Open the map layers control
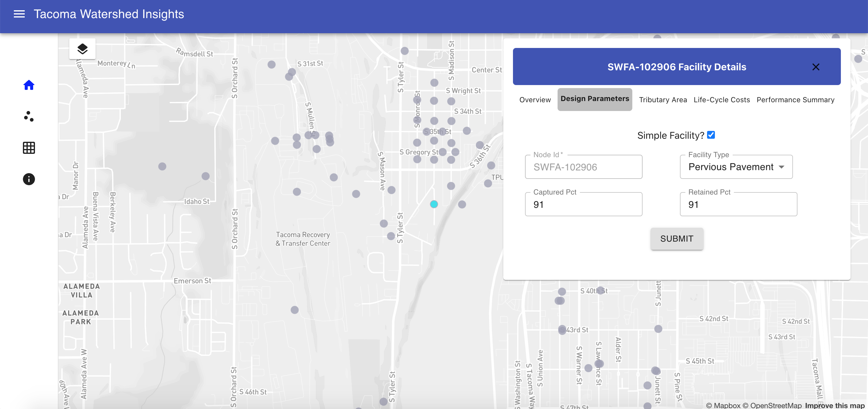Viewport: 868px width, 409px height. pos(82,49)
